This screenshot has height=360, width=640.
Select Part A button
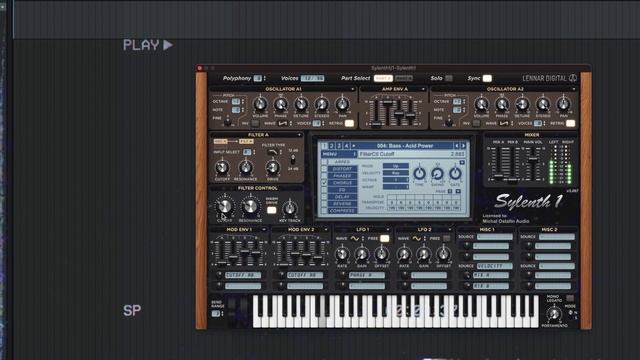[x=383, y=78]
